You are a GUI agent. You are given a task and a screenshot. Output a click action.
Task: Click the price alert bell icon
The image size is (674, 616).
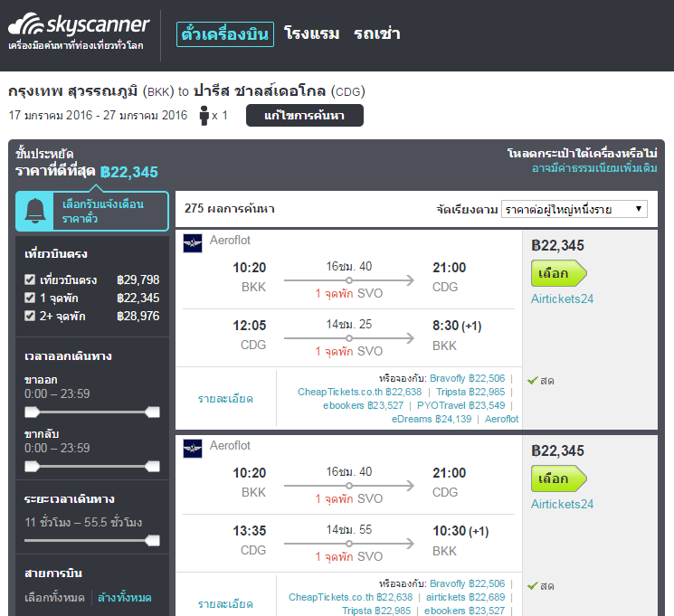coord(34,211)
